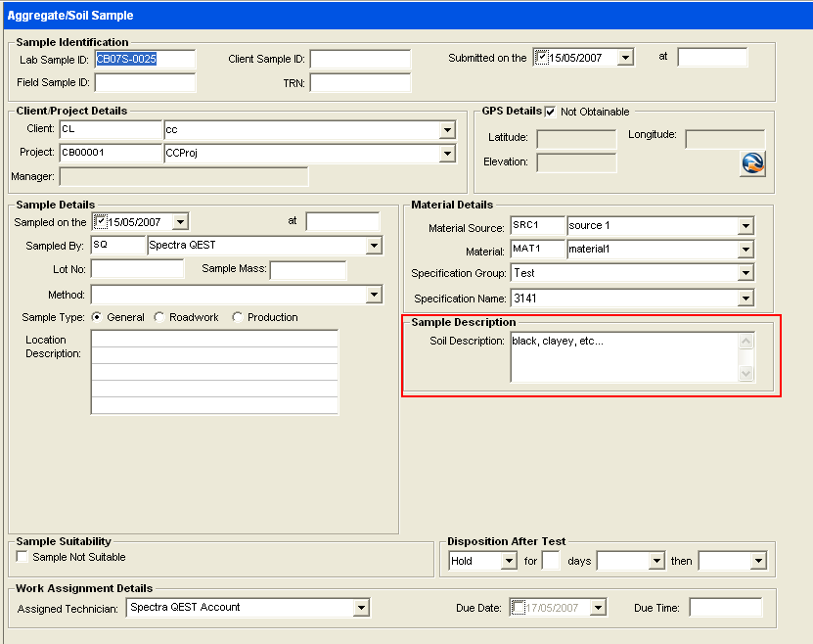813x644 pixels.
Task: Open the Disposition Hold dropdown
Action: pos(508,561)
